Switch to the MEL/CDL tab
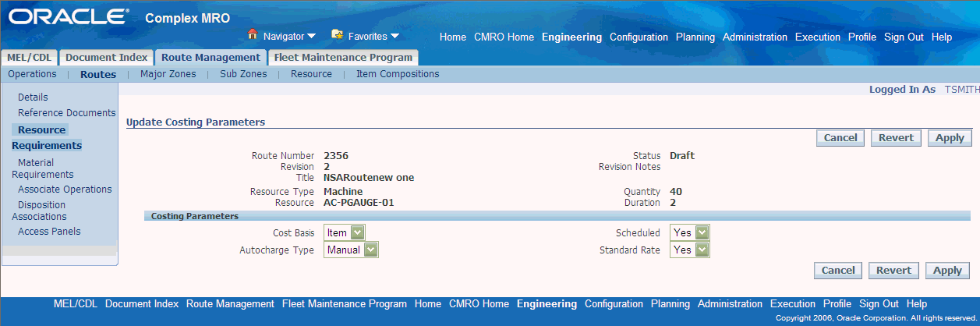 30,58
